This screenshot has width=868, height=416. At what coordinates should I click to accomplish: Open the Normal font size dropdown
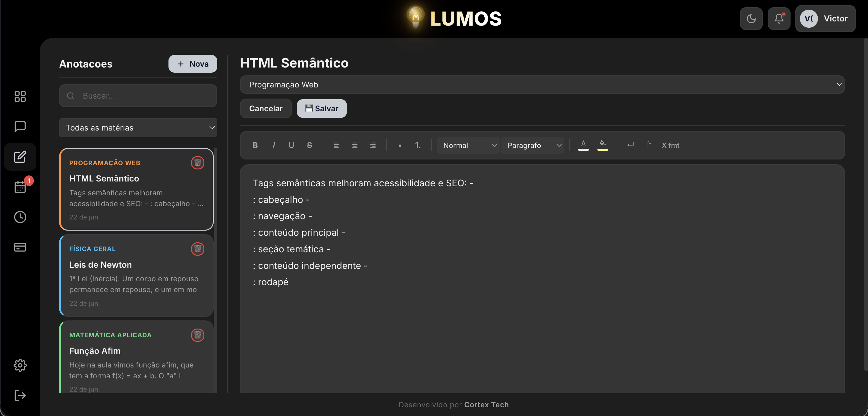[468, 145]
